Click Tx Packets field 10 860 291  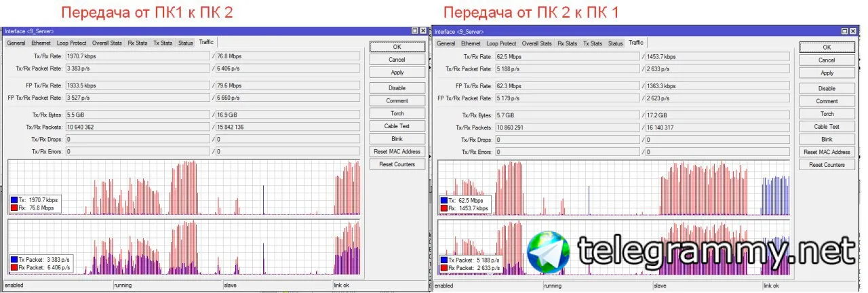pyautogui.click(x=568, y=128)
